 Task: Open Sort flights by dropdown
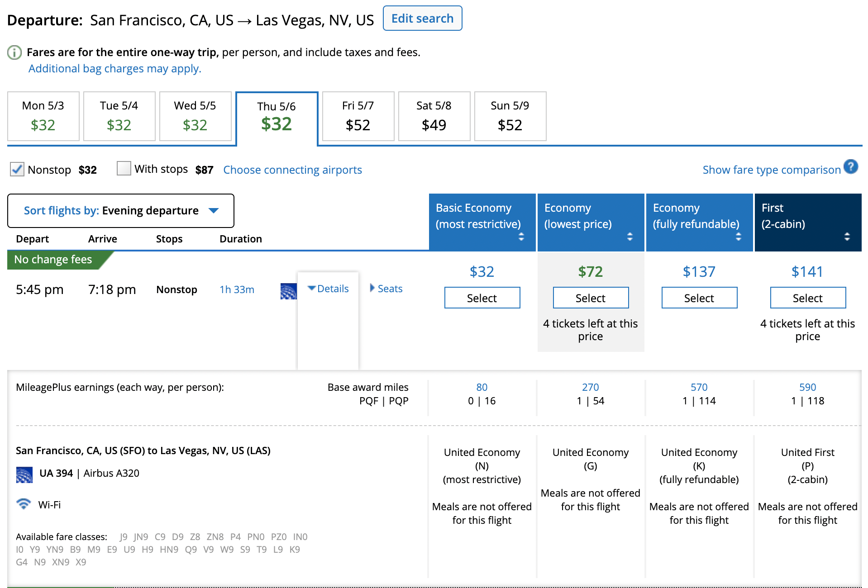[121, 211]
